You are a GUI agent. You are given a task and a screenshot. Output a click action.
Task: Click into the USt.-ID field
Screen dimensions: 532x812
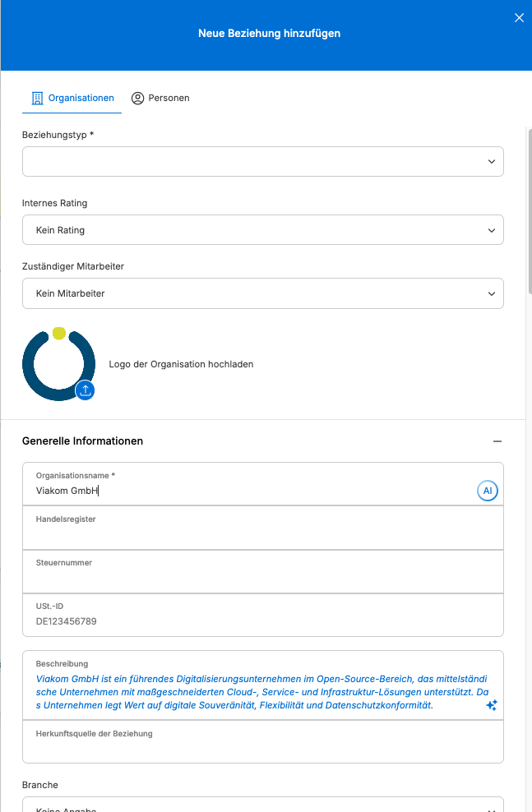coord(262,615)
